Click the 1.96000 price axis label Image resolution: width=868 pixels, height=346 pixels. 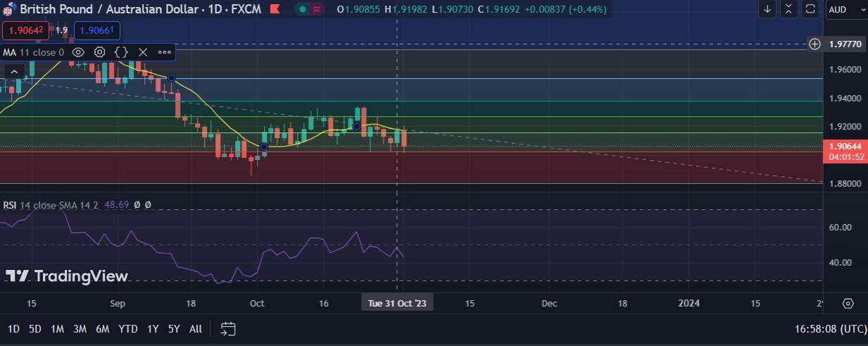(845, 70)
